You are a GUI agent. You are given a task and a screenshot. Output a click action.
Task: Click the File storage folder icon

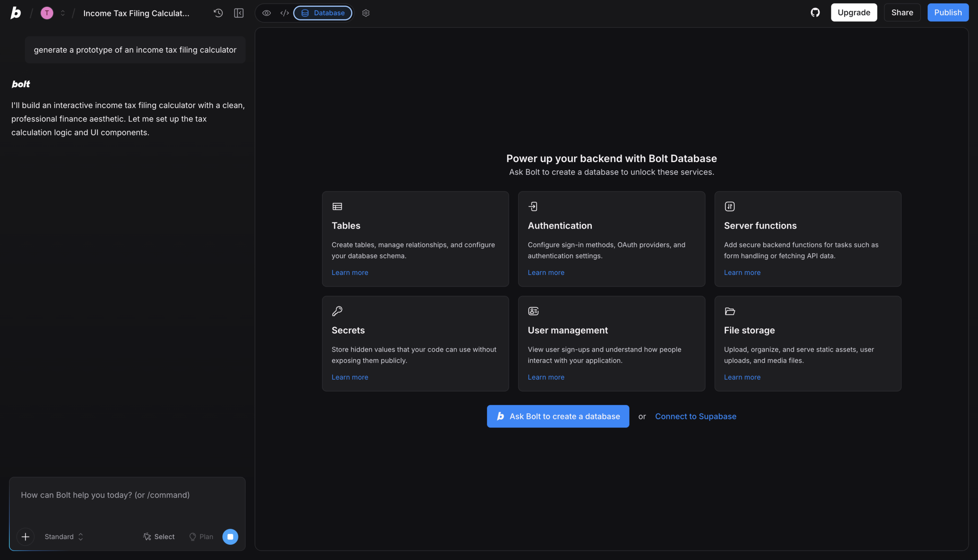coord(730,311)
